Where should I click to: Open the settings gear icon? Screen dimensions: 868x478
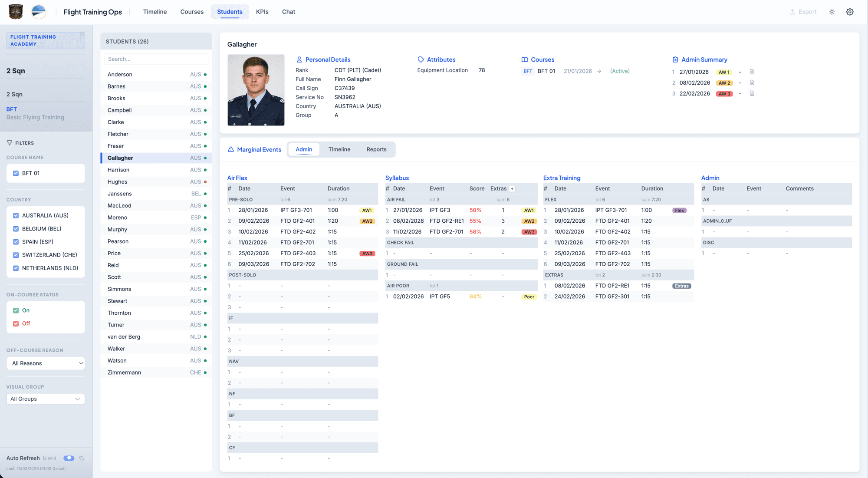point(849,12)
